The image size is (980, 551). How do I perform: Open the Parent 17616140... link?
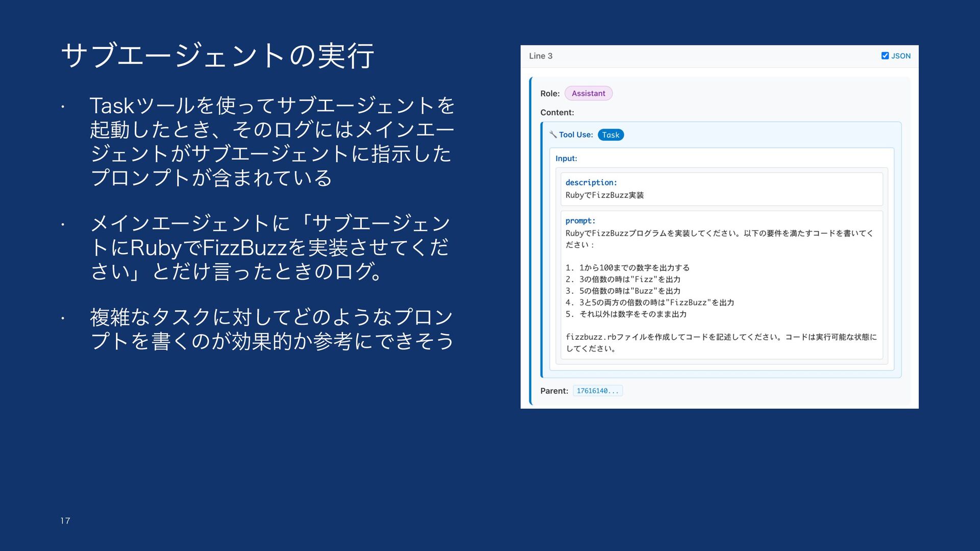pos(598,391)
